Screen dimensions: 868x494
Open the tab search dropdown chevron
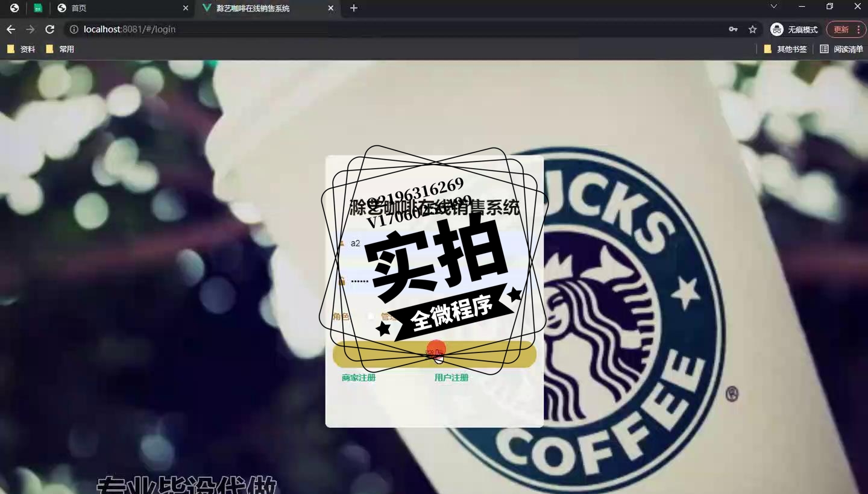click(774, 6)
